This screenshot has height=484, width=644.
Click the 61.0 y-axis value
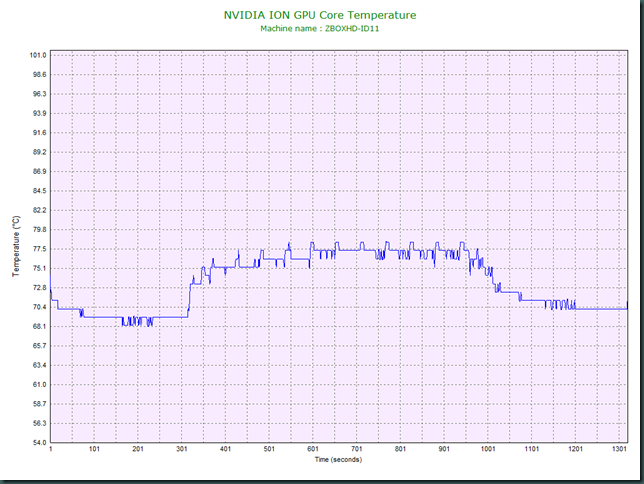[39, 385]
